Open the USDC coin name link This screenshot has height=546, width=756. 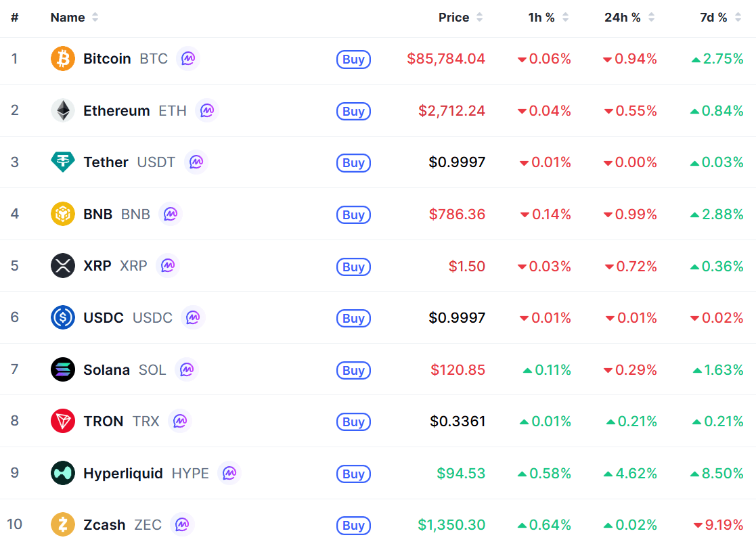pyautogui.click(x=103, y=317)
